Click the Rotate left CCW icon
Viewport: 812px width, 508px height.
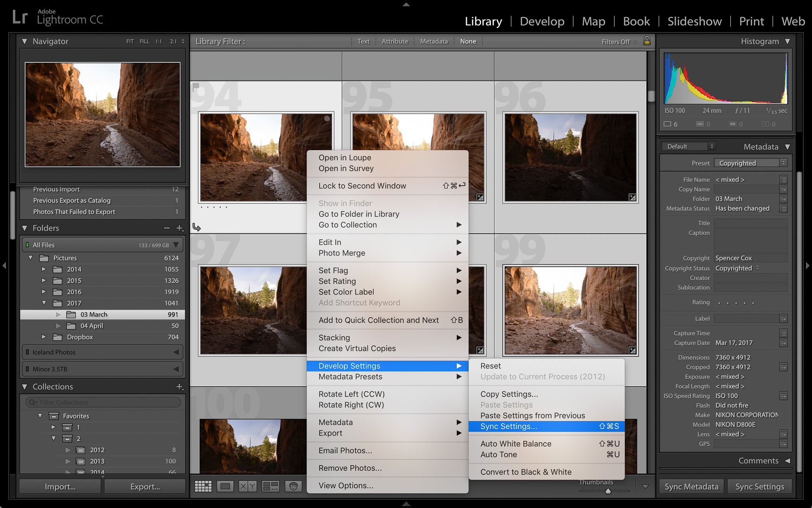click(351, 394)
